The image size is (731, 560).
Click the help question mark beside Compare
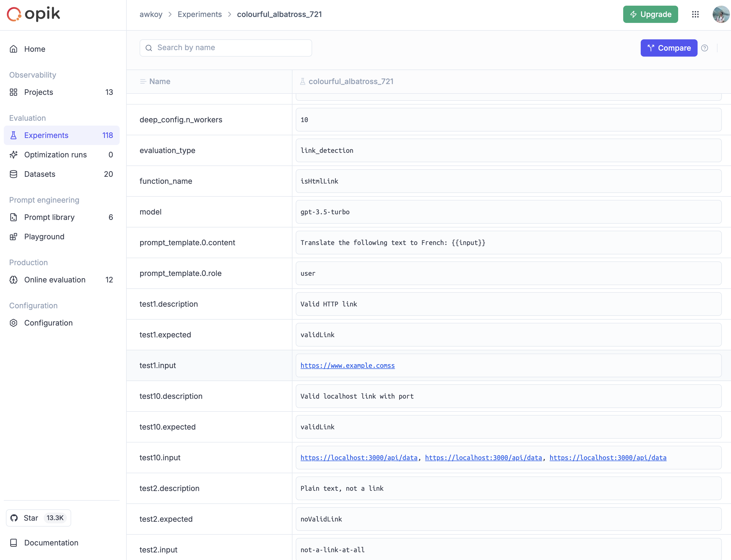pyautogui.click(x=705, y=48)
